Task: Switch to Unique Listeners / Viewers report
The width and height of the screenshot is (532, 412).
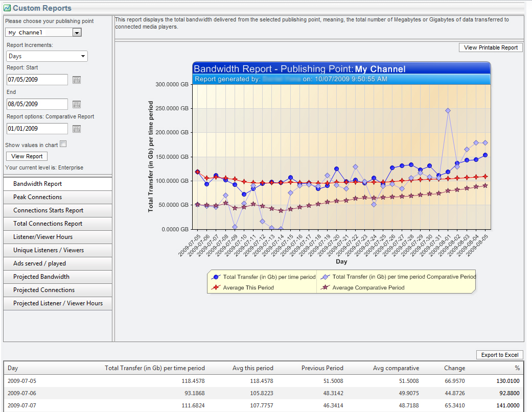Action: click(x=57, y=250)
